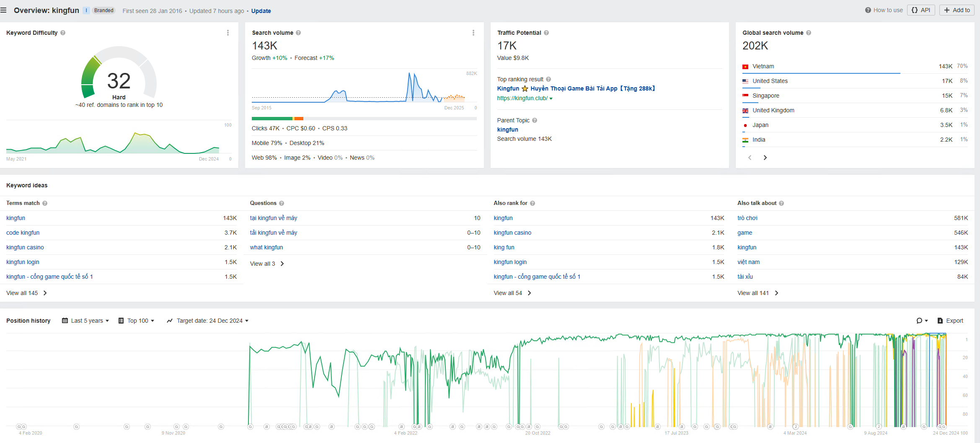Open the hamburger menu icon

coord(3,10)
